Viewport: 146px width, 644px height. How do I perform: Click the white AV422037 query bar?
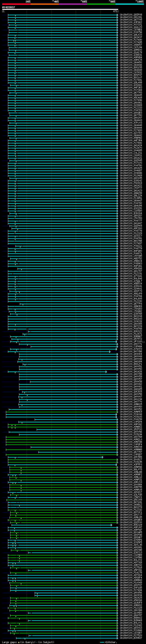pos(60,9)
